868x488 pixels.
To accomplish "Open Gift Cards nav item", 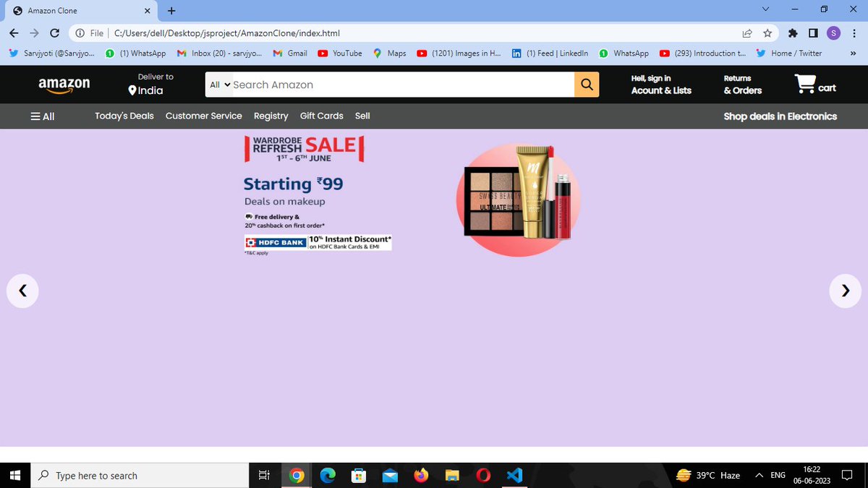I will (322, 116).
